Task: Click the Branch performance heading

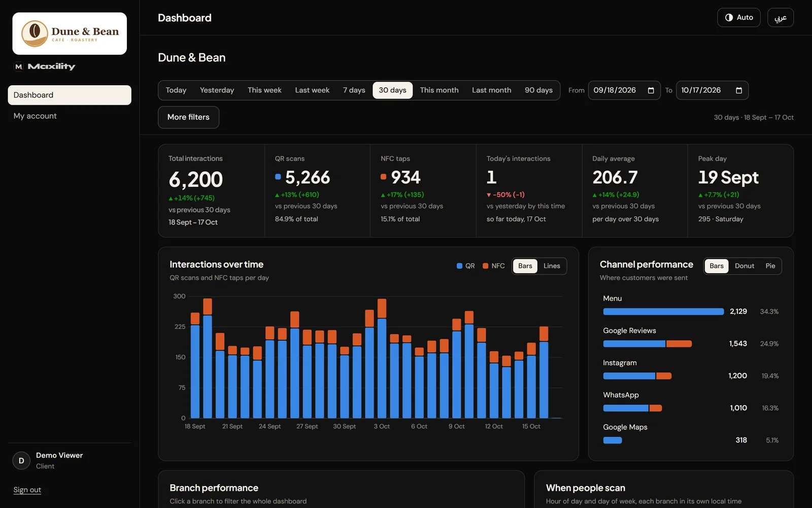Action: (x=214, y=488)
